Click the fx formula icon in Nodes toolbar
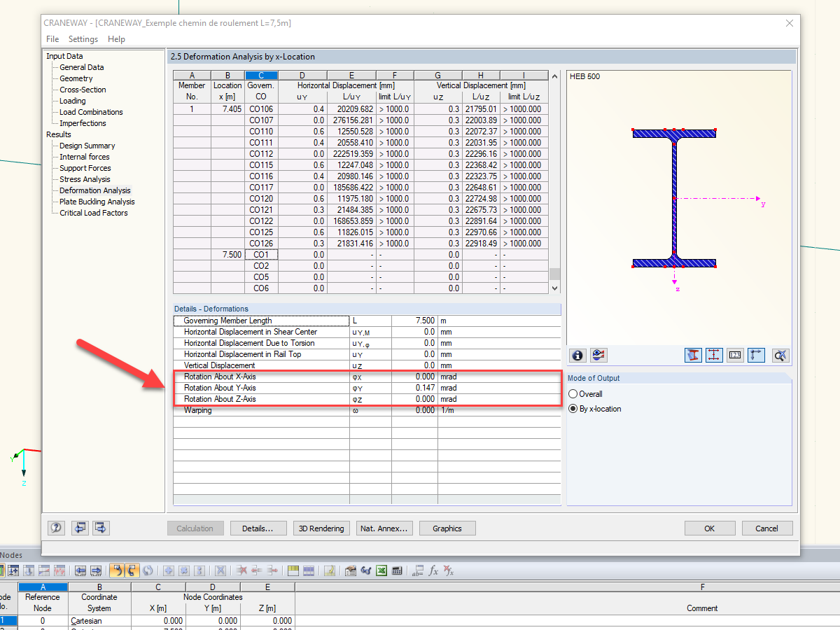This screenshot has width=840, height=630. pyautogui.click(x=433, y=570)
